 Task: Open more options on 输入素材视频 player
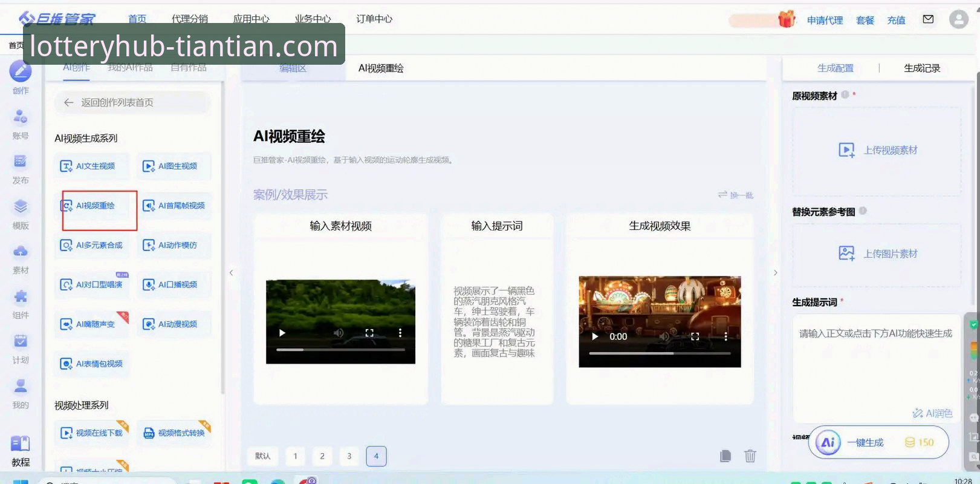400,333
